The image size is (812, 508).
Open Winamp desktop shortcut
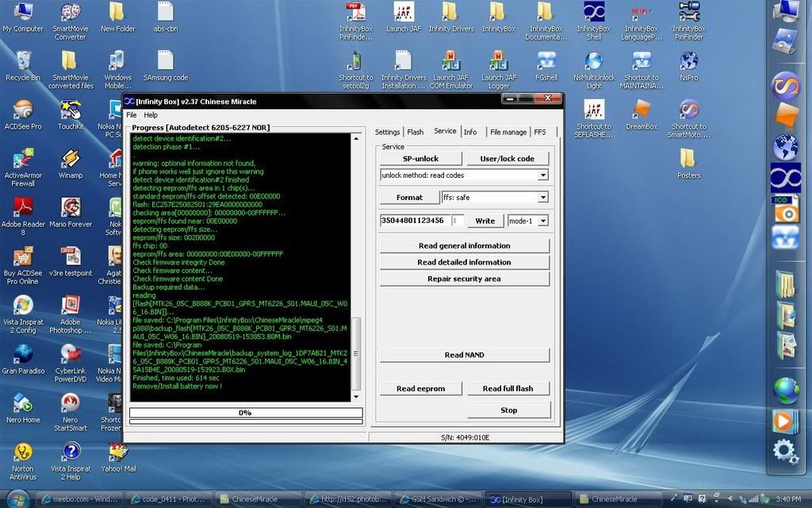click(71, 164)
